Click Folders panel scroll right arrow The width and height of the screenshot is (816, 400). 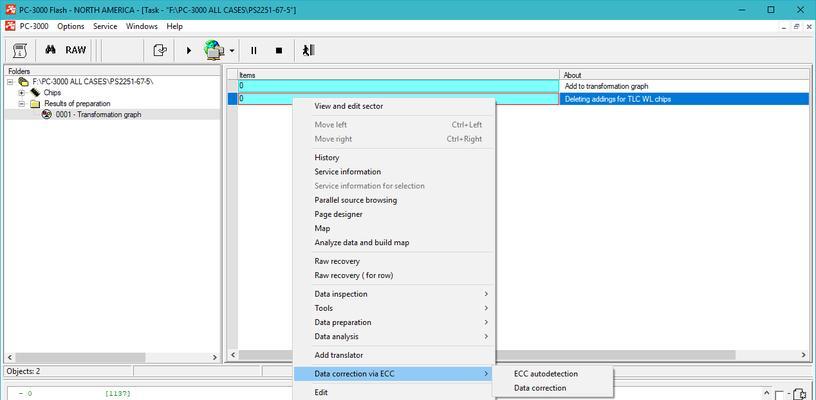(x=214, y=357)
